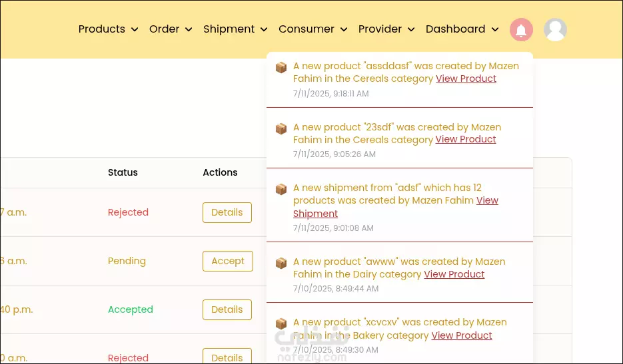Follow View Product link for "awww" Dairy
Image resolution: width=623 pixels, height=364 pixels.
coord(454,274)
